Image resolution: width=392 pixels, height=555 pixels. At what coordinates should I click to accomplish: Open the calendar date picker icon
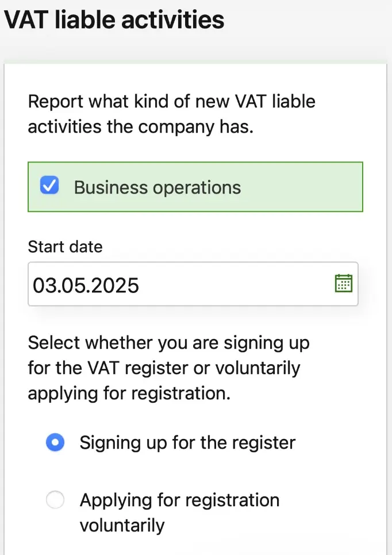tap(344, 283)
